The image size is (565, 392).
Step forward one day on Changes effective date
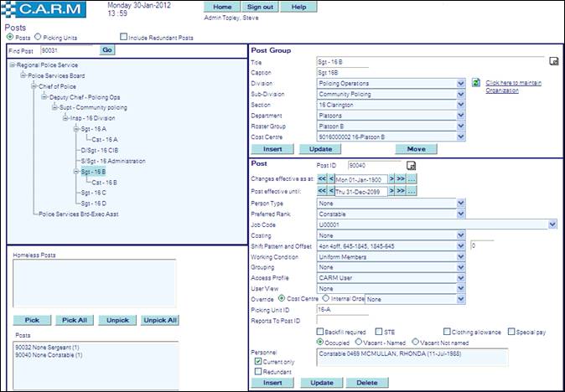(390, 179)
